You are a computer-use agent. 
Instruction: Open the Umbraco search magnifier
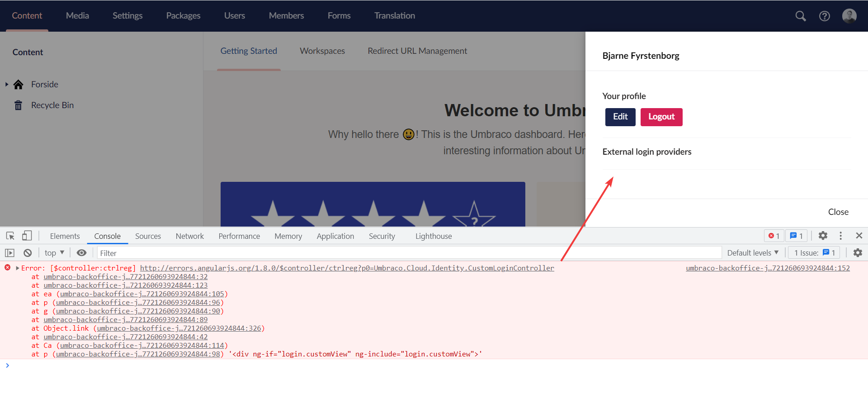800,16
